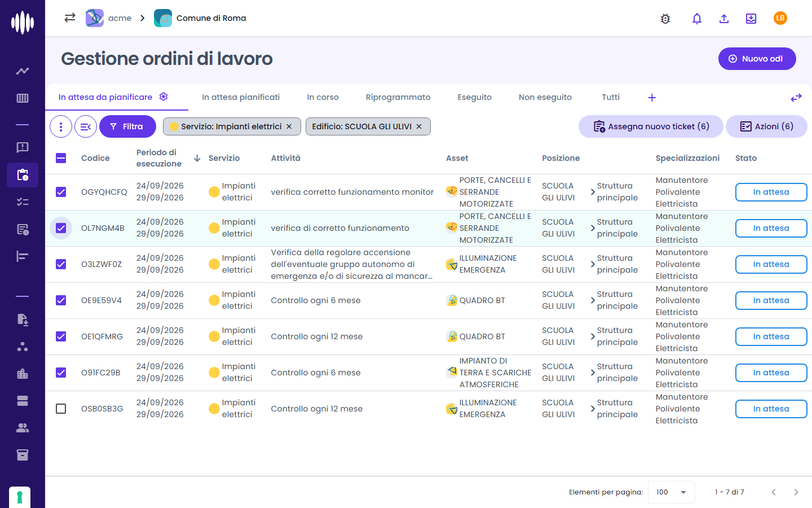Viewport: 812px width, 508px height.
Task: Open the Tutti tab
Action: (x=611, y=97)
